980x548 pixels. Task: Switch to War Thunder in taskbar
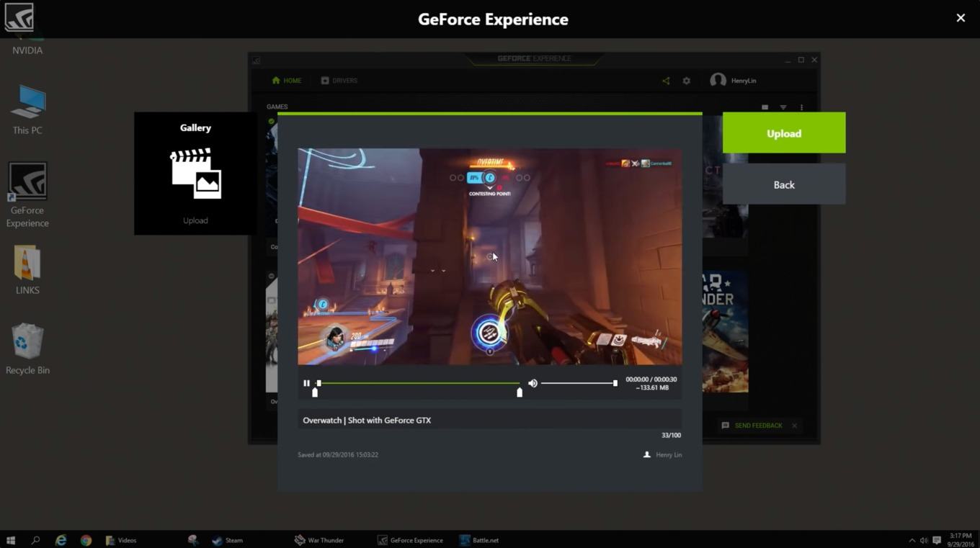point(320,540)
